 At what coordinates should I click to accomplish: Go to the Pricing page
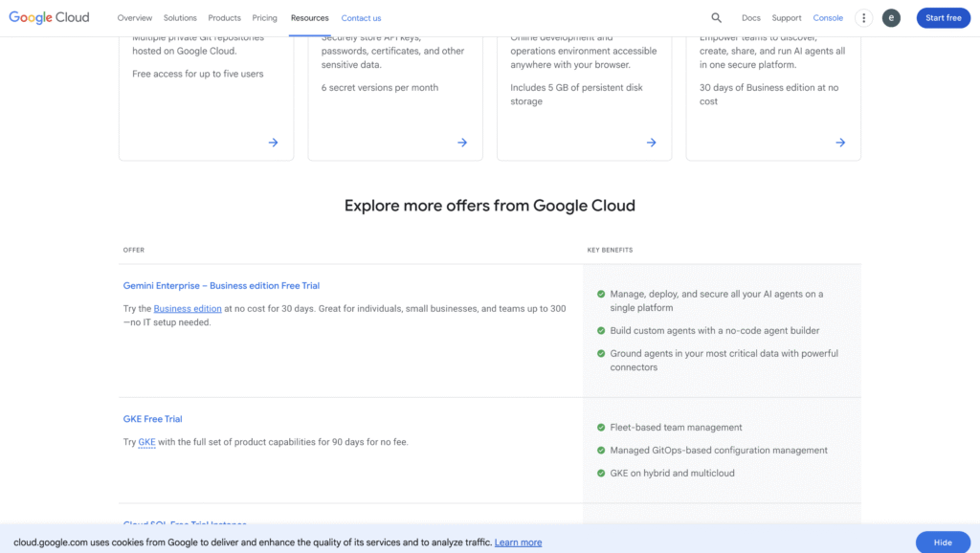point(265,18)
